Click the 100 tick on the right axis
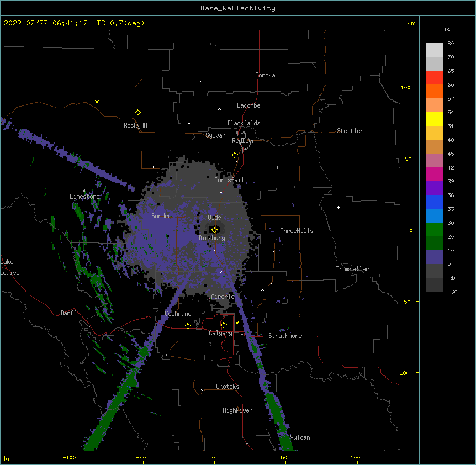Image resolution: width=476 pixels, height=465 pixels. tap(405, 87)
